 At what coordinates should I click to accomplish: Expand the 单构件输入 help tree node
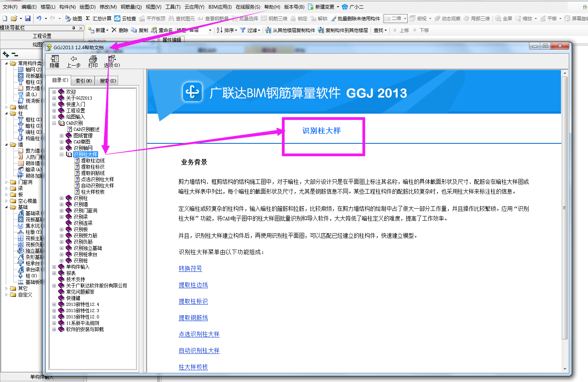[x=54, y=267]
